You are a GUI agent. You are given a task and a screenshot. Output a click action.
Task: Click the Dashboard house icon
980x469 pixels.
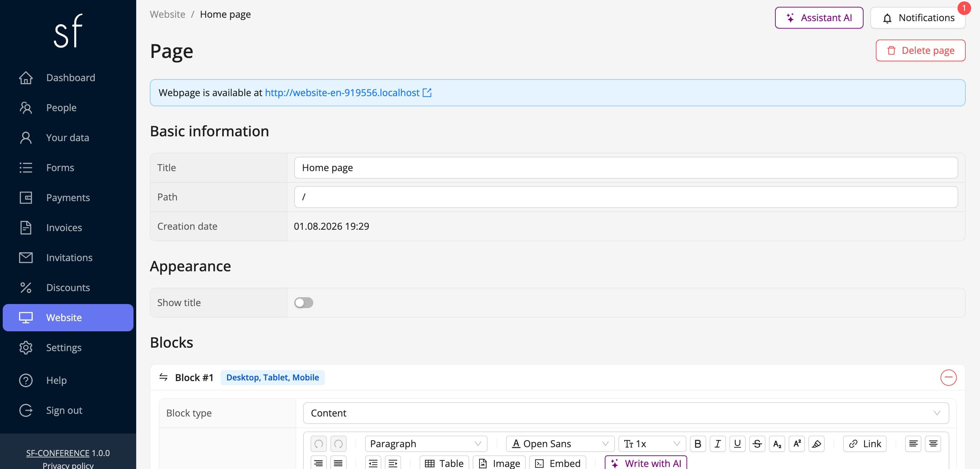pyautogui.click(x=26, y=78)
